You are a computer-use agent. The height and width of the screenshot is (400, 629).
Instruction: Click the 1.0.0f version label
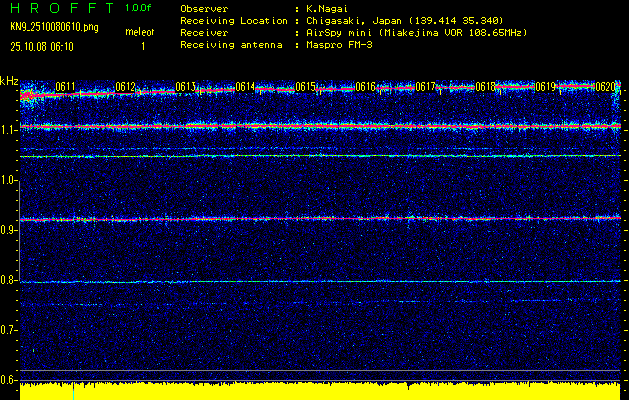(x=139, y=8)
